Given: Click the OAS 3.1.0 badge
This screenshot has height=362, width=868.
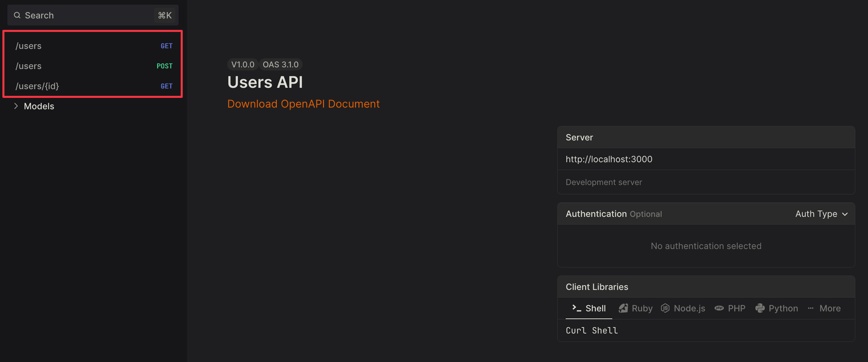Looking at the screenshot, I should pos(281,64).
